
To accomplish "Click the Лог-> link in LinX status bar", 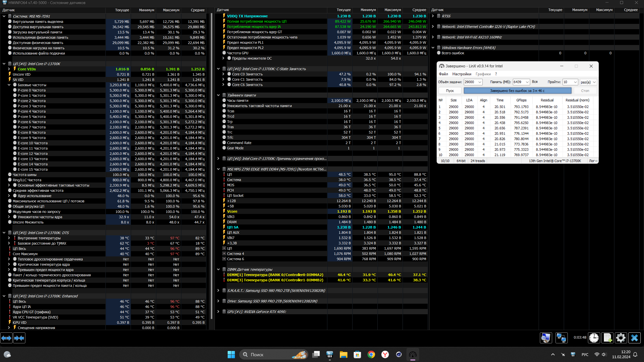I will tap(593, 161).
